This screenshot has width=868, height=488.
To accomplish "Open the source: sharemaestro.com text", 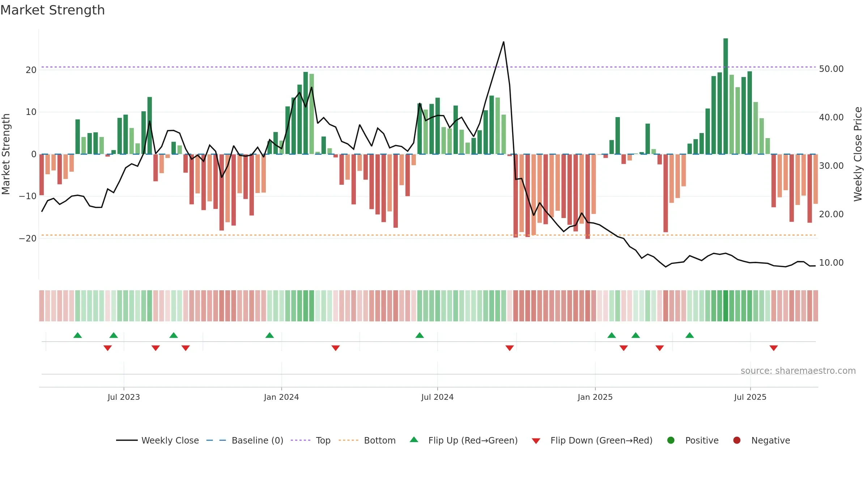I will (798, 371).
